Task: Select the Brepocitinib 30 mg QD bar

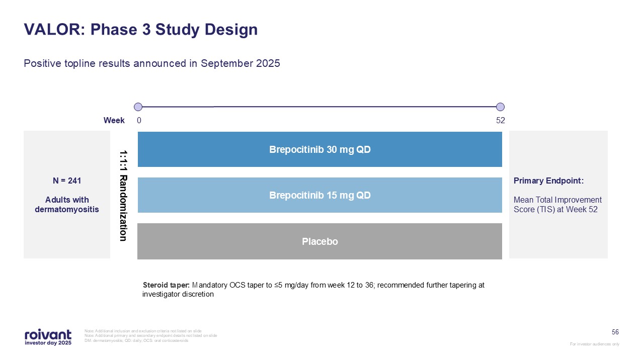Action: (319, 149)
